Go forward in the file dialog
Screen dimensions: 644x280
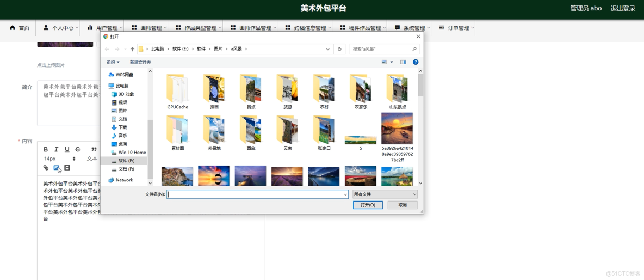[x=117, y=49]
